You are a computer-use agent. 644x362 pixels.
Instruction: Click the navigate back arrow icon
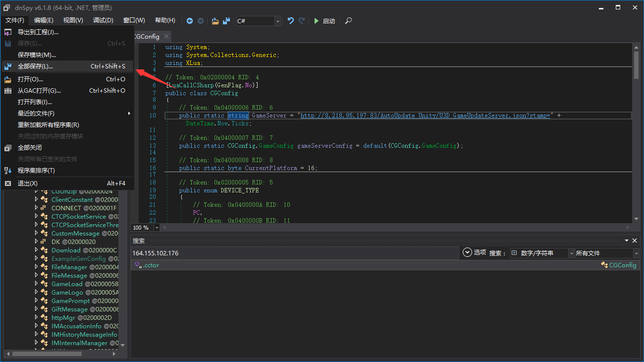click(190, 21)
